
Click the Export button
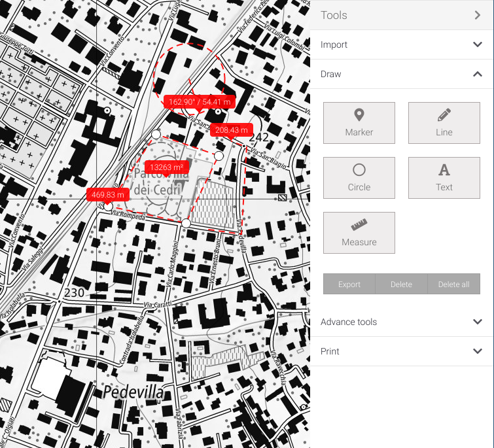coord(349,284)
